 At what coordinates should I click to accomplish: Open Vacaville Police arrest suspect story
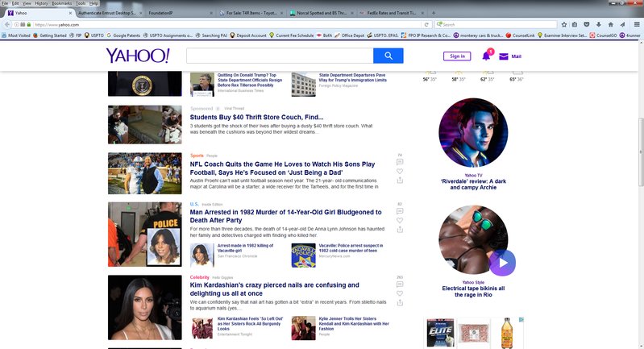pos(351,248)
